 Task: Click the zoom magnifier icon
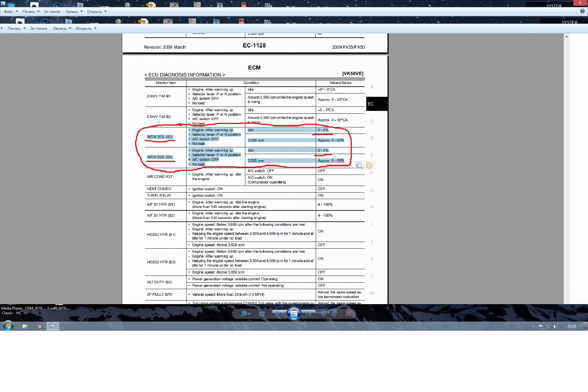point(243,314)
